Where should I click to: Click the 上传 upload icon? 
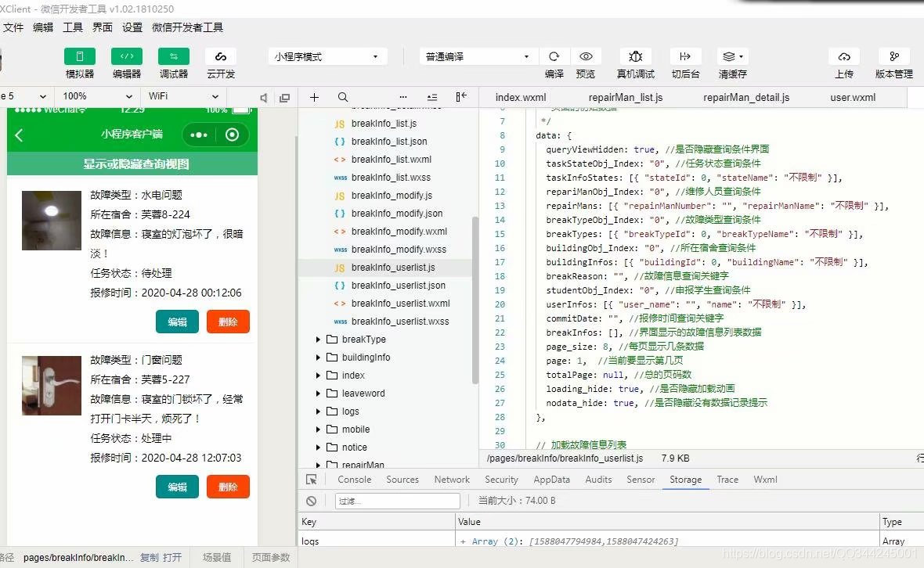pyautogui.click(x=844, y=56)
